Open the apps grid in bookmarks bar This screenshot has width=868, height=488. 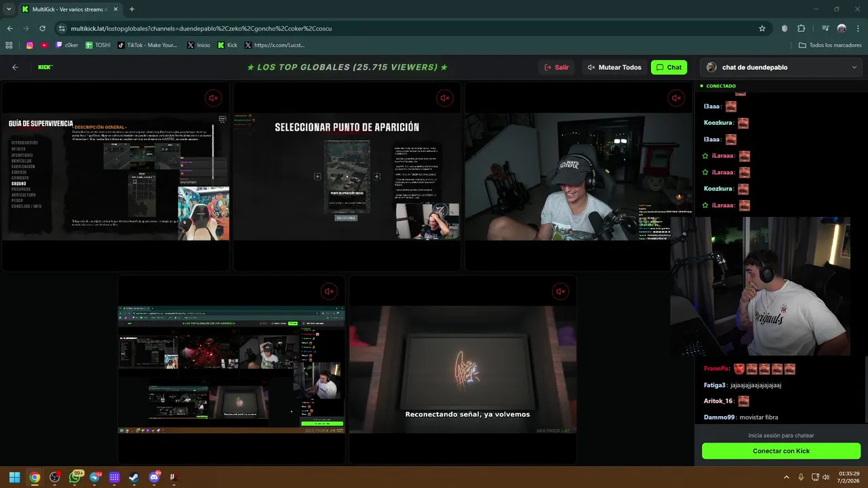[x=9, y=45]
